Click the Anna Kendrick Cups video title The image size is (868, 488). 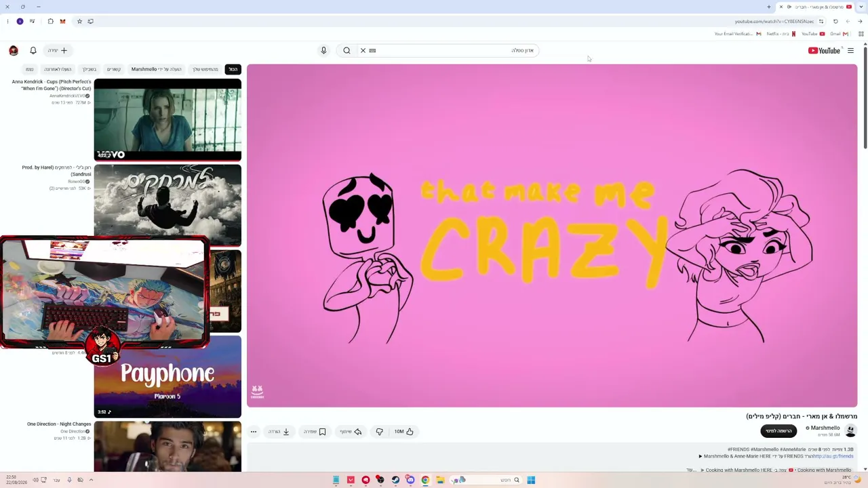[52, 85]
